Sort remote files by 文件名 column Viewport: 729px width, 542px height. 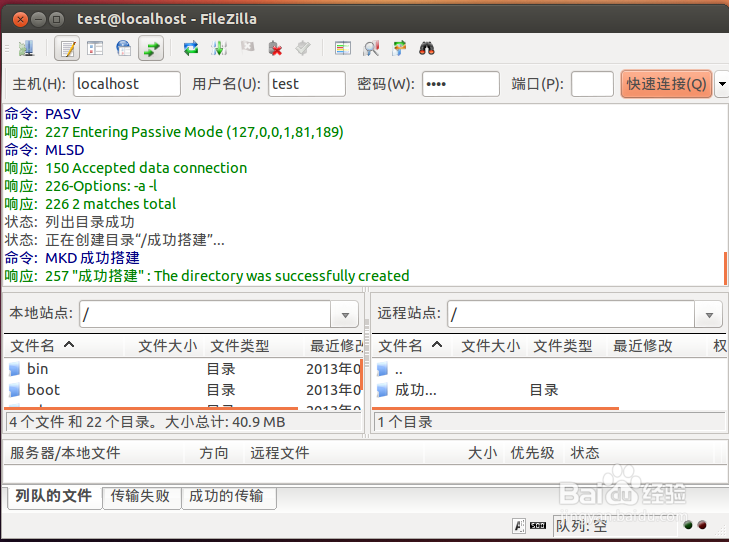(x=412, y=346)
